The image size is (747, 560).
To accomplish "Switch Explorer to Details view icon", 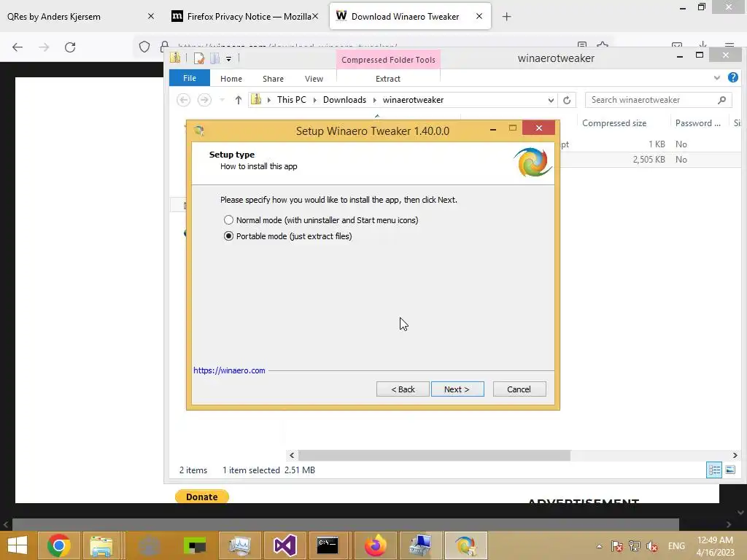I will (714, 470).
